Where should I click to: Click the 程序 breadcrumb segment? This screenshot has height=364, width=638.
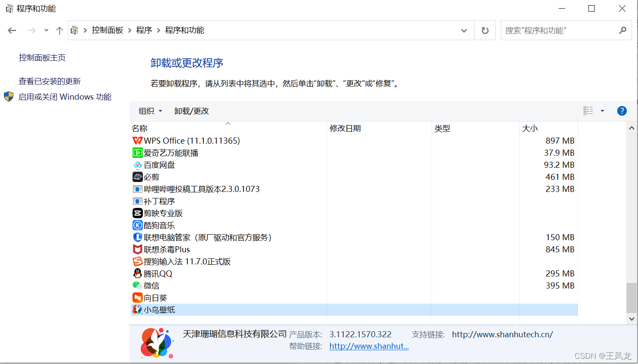pos(144,30)
